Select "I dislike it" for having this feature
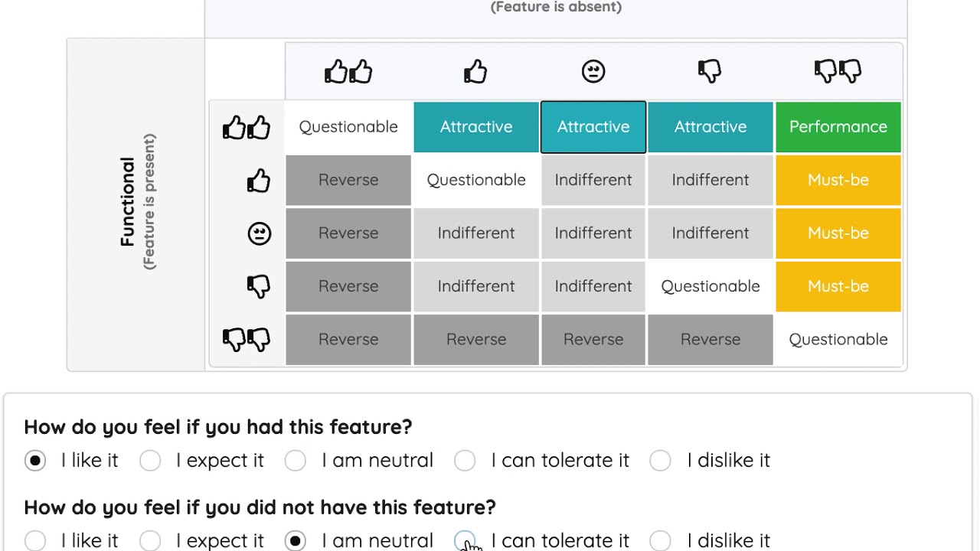The height and width of the screenshot is (551, 980). pos(660,461)
